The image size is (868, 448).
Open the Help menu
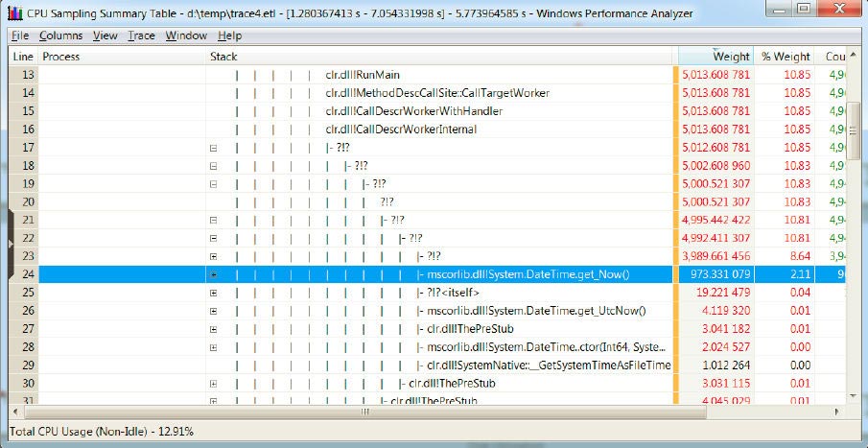tap(230, 35)
